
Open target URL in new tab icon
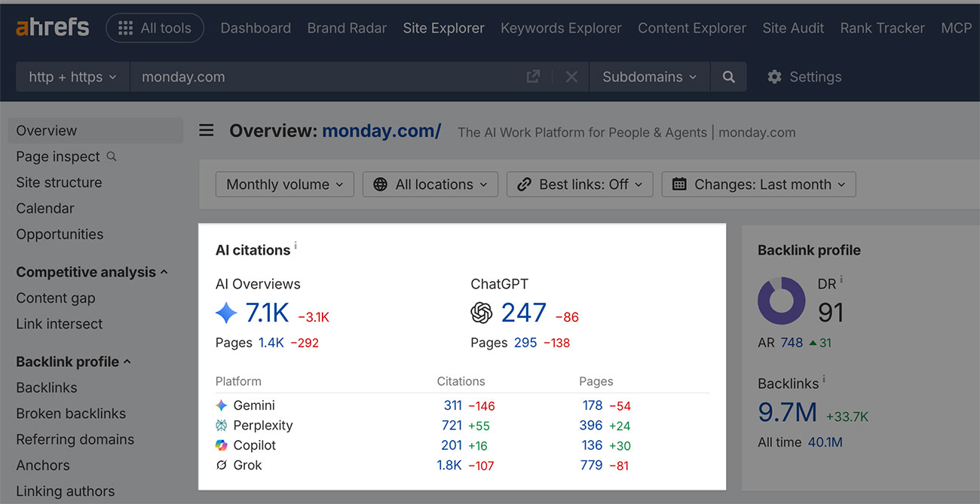pyautogui.click(x=533, y=77)
